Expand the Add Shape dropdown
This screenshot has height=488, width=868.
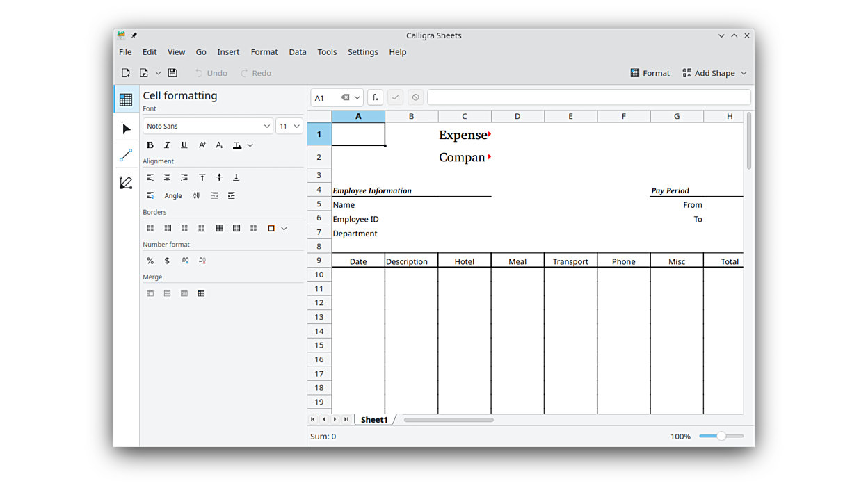(x=744, y=73)
